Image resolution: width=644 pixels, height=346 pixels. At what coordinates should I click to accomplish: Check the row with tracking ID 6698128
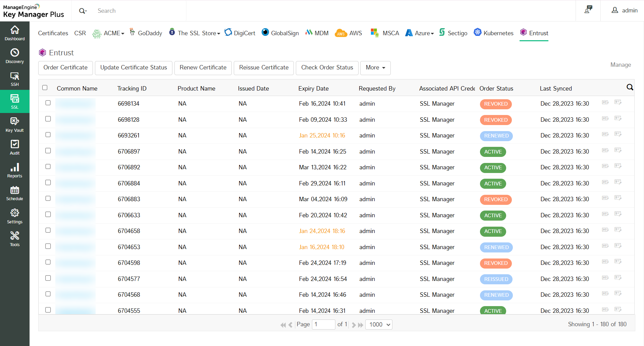click(x=48, y=119)
